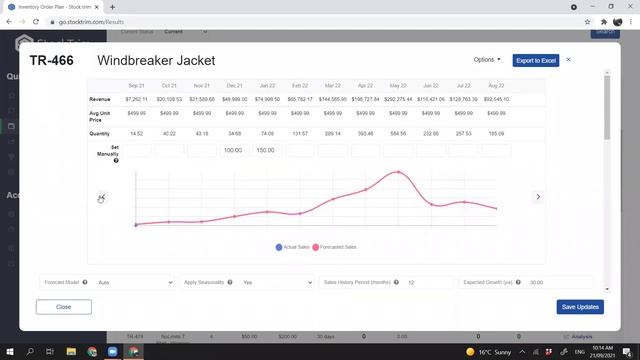The width and height of the screenshot is (640, 360).
Task: Click the Quantity row label
Action: [99, 133]
